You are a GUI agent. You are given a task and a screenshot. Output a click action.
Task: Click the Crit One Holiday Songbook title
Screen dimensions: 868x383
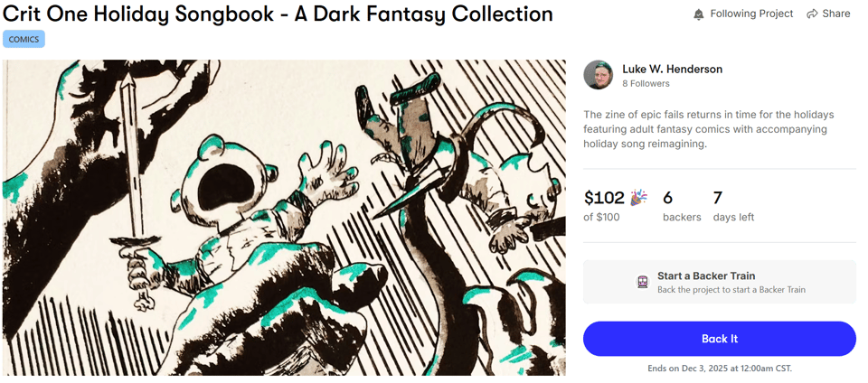pos(278,14)
